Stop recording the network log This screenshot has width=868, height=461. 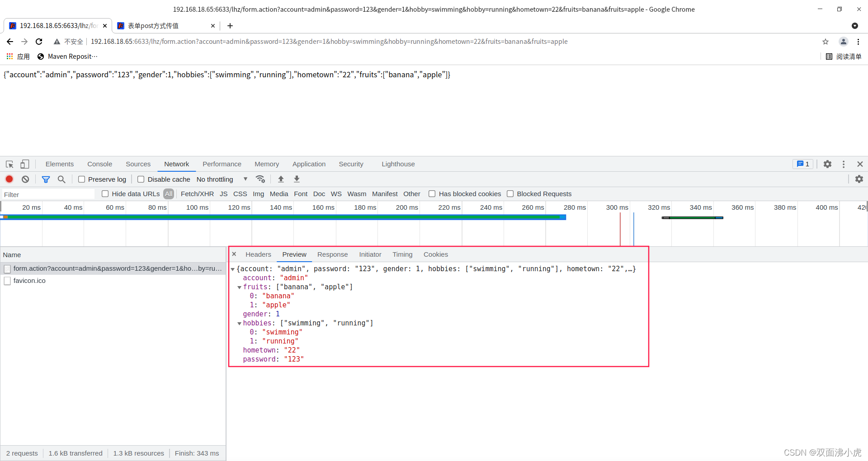pos(9,179)
